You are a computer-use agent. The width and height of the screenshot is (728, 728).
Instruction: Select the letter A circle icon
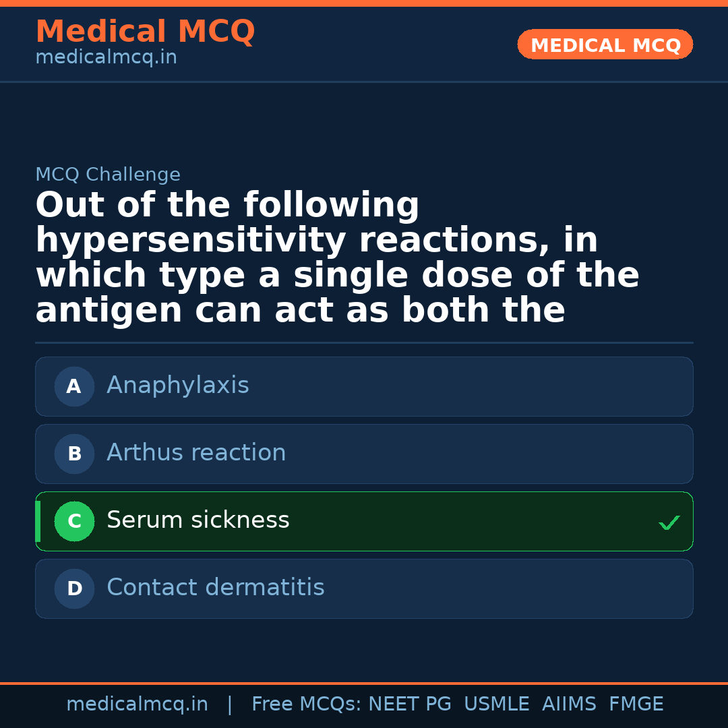coord(74,386)
